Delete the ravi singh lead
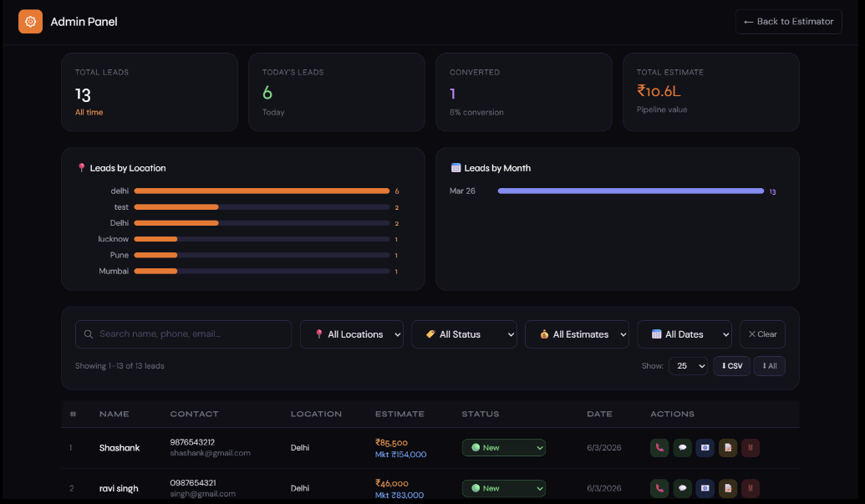The height and width of the screenshot is (504, 865). coord(750,488)
